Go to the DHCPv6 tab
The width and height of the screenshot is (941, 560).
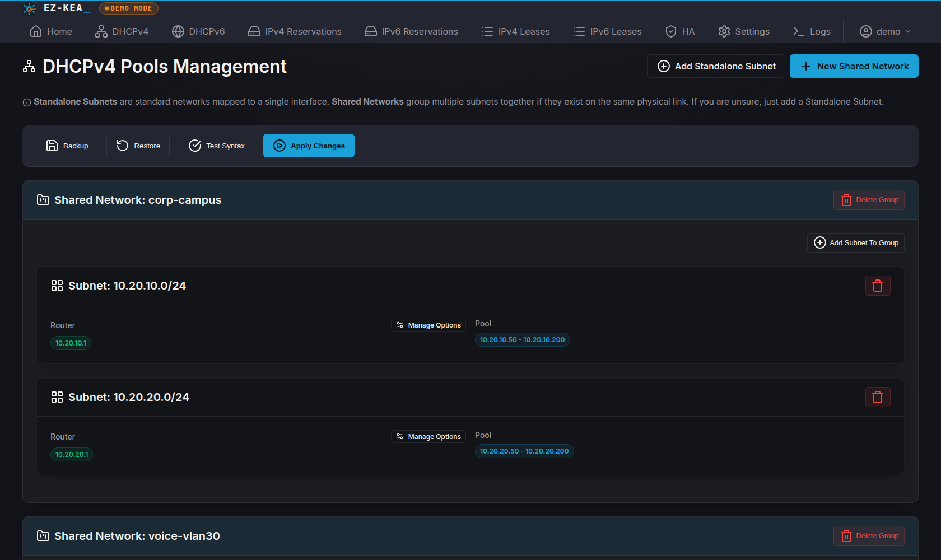pos(198,31)
